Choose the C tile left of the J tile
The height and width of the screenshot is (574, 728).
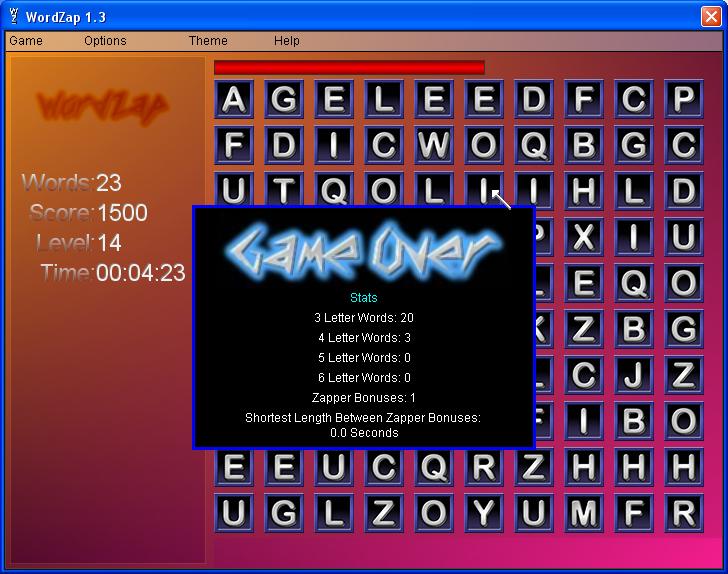[x=584, y=375]
